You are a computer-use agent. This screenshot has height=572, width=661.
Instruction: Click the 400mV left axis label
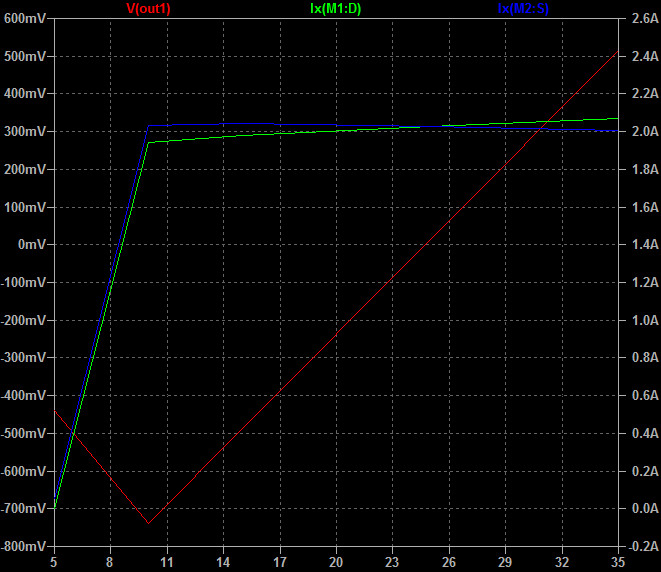coord(24,94)
